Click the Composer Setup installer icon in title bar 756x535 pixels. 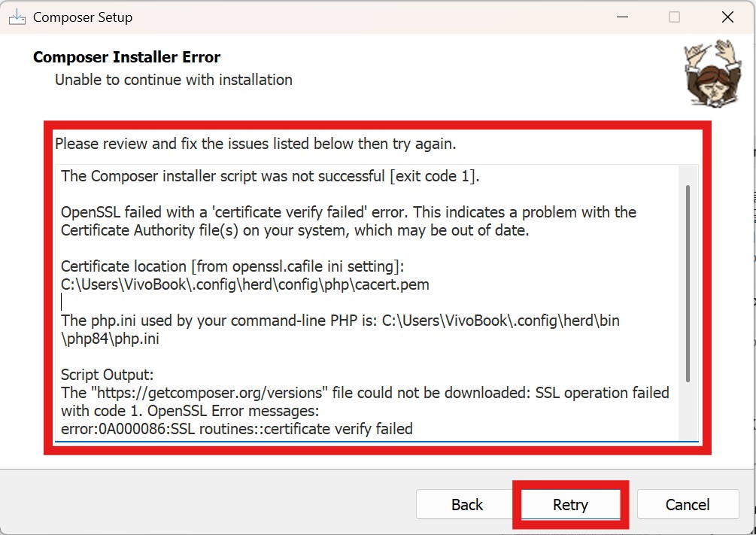(17, 17)
